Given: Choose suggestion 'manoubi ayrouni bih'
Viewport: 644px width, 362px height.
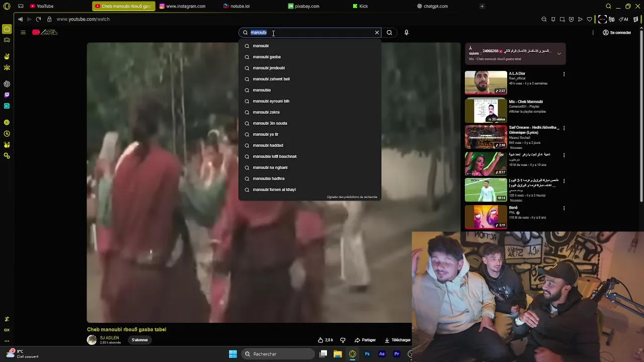Looking at the screenshot, I should pyautogui.click(x=309, y=101).
